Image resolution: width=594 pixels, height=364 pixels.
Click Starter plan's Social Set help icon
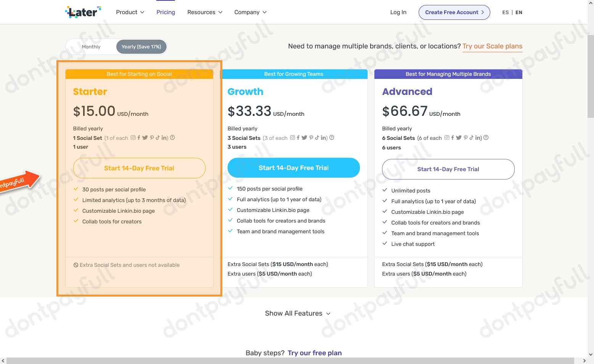tap(172, 138)
